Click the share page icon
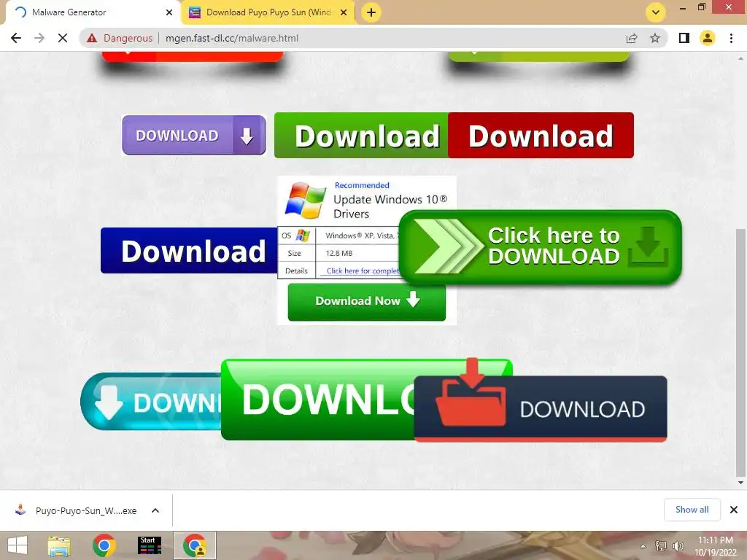The image size is (747, 560). [x=632, y=38]
